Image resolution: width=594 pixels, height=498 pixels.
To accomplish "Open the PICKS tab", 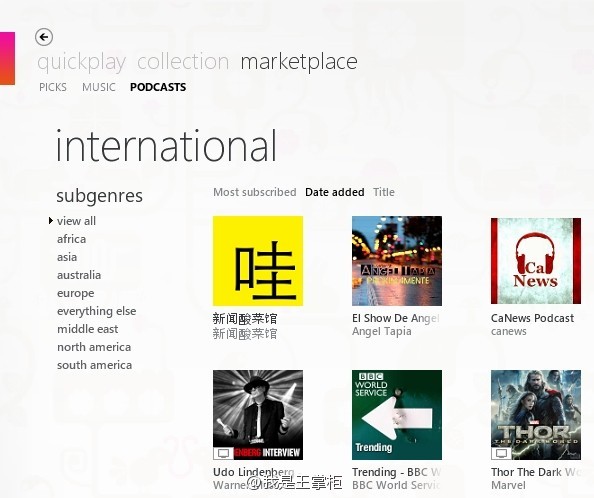I will point(53,87).
